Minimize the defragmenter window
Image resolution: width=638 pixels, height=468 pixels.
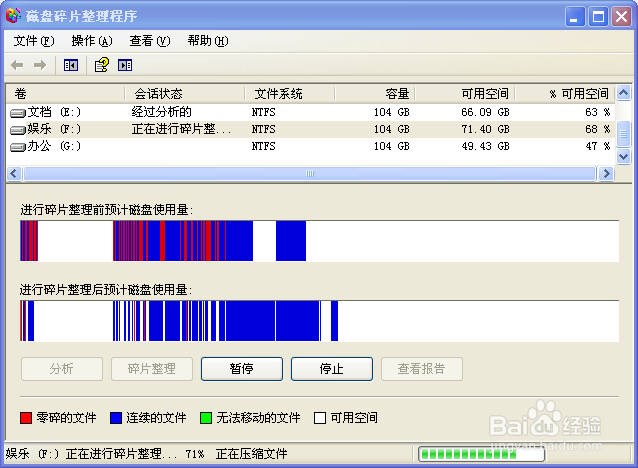tap(575, 17)
